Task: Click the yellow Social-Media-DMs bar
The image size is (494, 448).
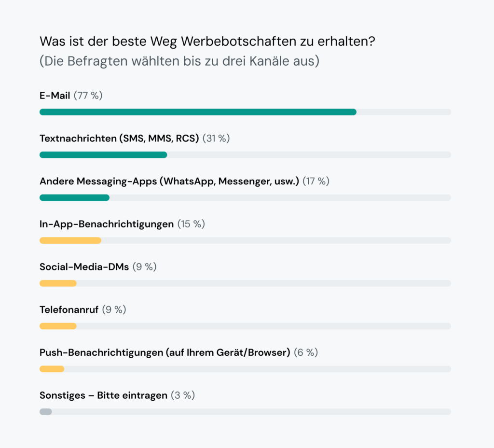Action: [x=58, y=283]
